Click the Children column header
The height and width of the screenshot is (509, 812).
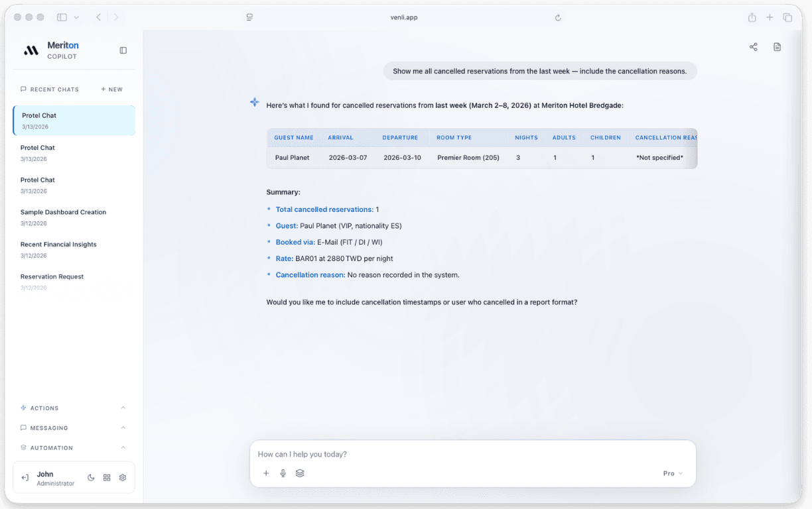click(606, 138)
